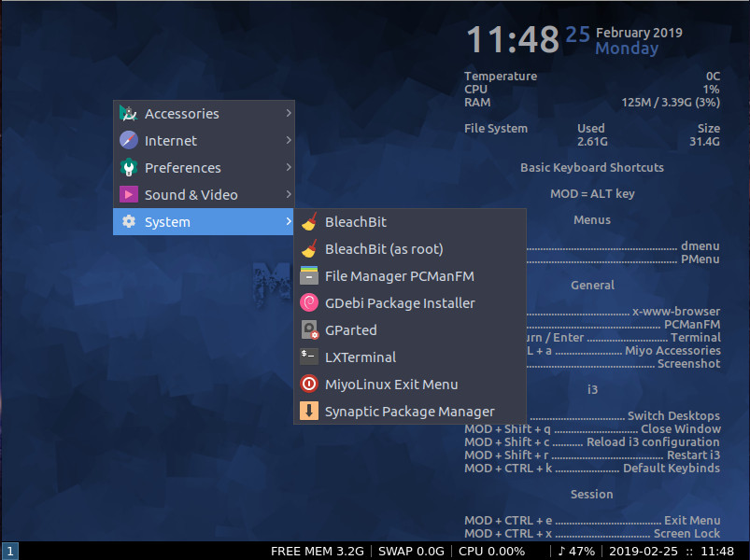Image resolution: width=750 pixels, height=560 pixels.
Task: Click the large 11:48 desktop clock
Action: pos(513,39)
